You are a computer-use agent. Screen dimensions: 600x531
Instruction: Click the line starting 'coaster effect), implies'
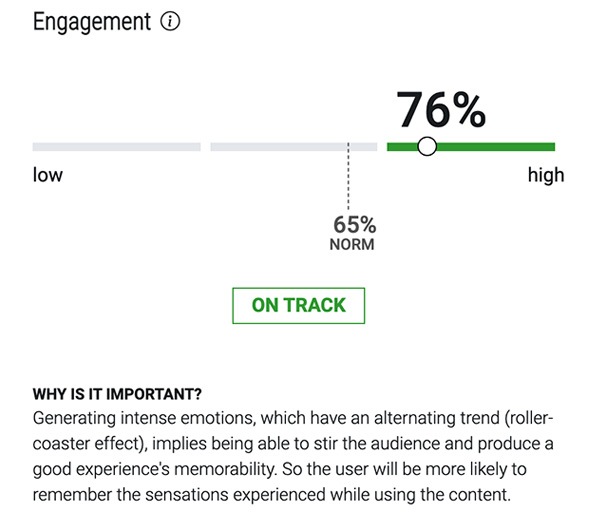pyautogui.click(x=293, y=444)
